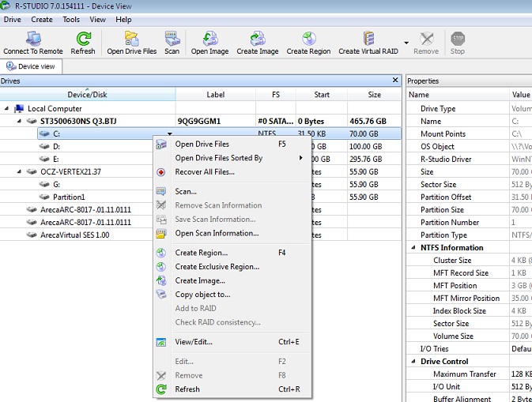
Task: Collapse the OCZ-VERTEX21.37 disk node
Action: click(x=19, y=171)
